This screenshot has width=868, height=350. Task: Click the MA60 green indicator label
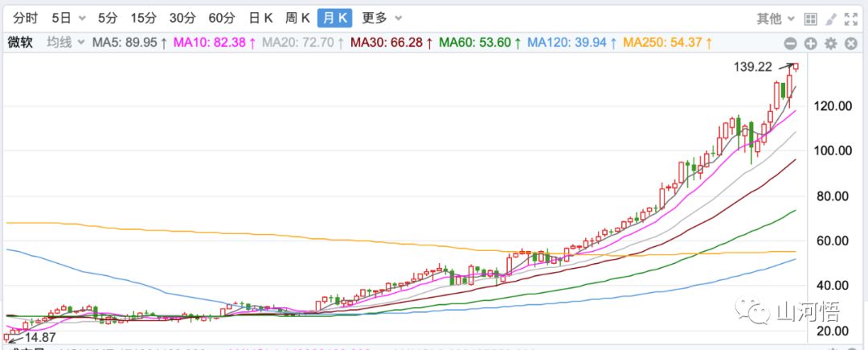[x=484, y=43]
